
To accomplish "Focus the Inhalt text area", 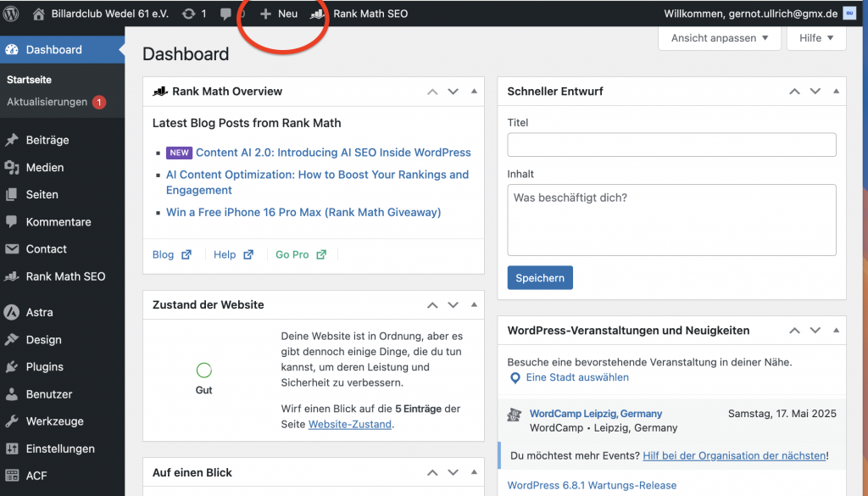I will coord(671,220).
